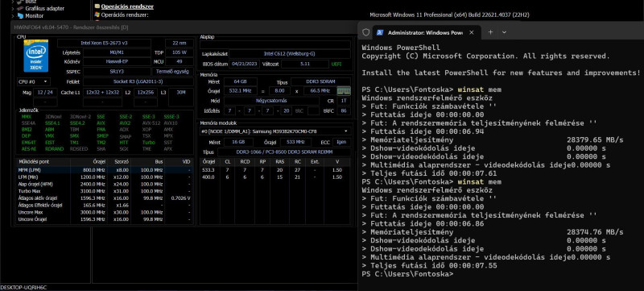Expand the Monitor tree node

click(13, 15)
